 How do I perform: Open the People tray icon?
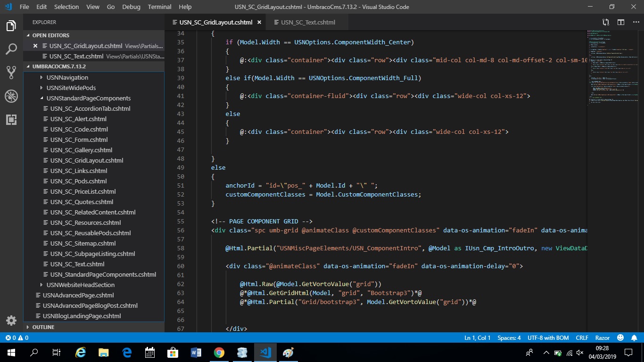pos(529,353)
